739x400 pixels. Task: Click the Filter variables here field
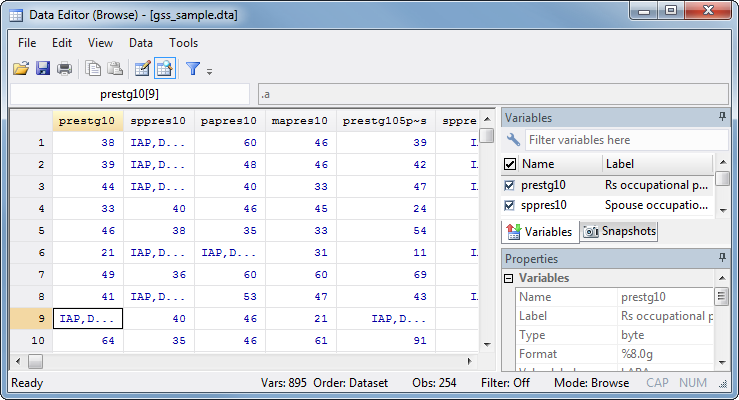click(620, 140)
